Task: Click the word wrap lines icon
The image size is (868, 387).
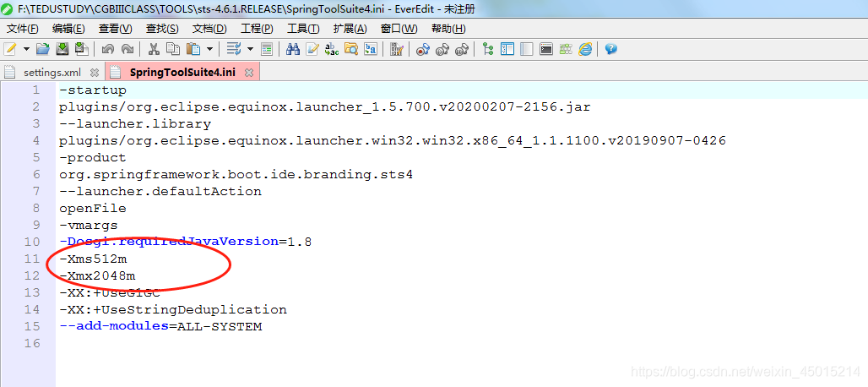Action: [x=234, y=49]
